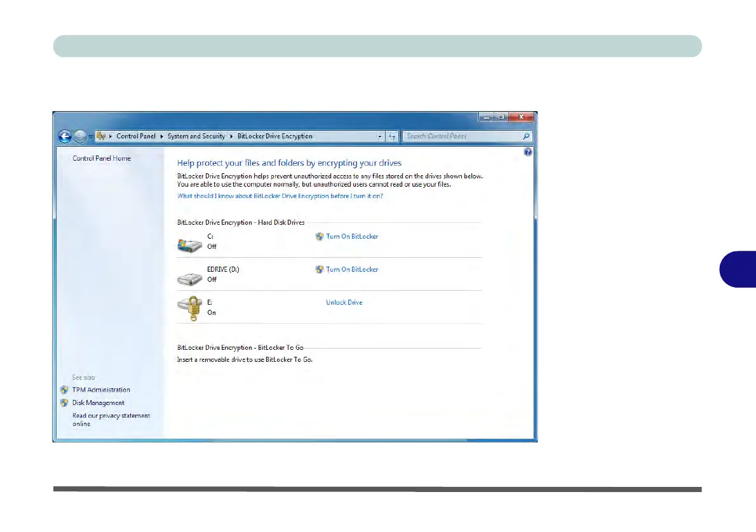The image size is (756, 532).
Task: Click the C: Windows drive icon
Action: tap(189, 245)
